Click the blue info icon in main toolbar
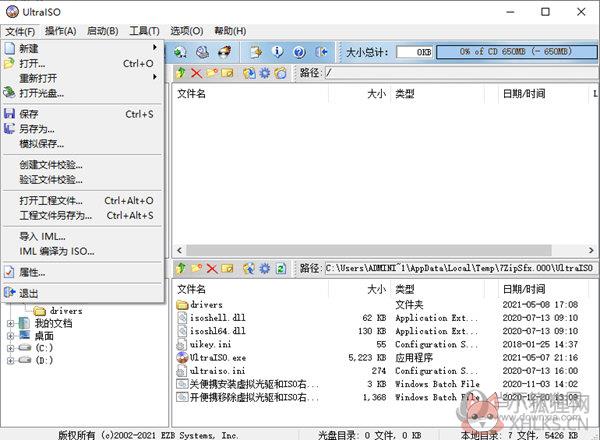This screenshot has height=440, width=600. pos(277,52)
